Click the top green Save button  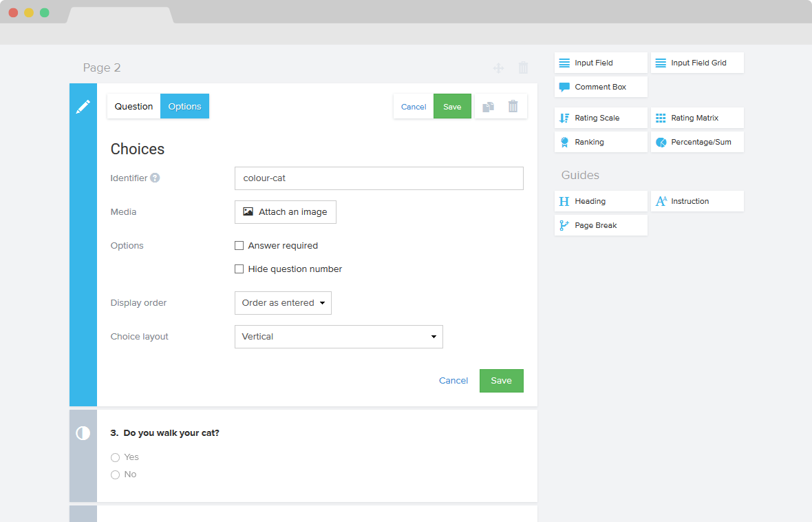[452, 106]
